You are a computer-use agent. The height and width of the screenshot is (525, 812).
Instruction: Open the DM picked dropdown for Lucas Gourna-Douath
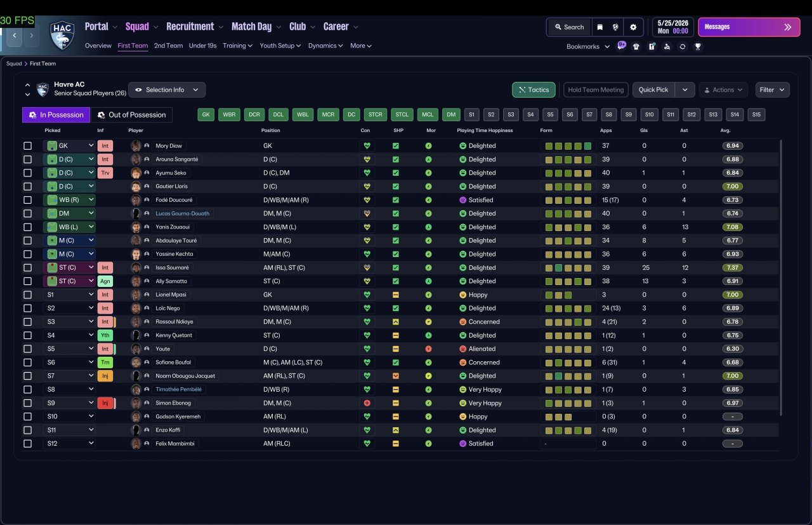coord(69,213)
